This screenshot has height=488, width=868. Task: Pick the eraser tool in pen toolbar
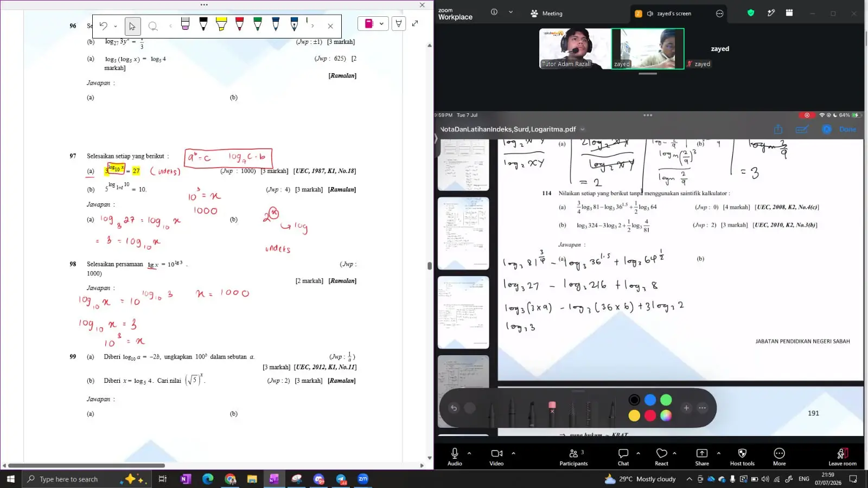[185, 24]
